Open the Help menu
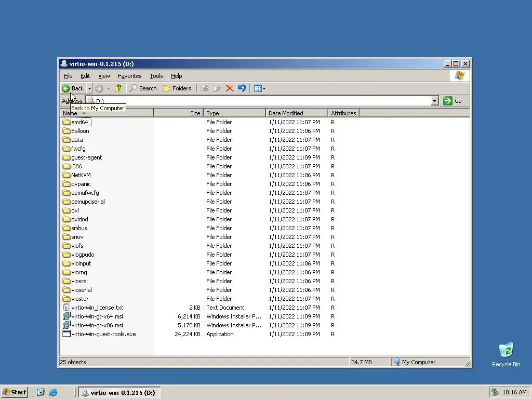The image size is (532, 399). 177,76
